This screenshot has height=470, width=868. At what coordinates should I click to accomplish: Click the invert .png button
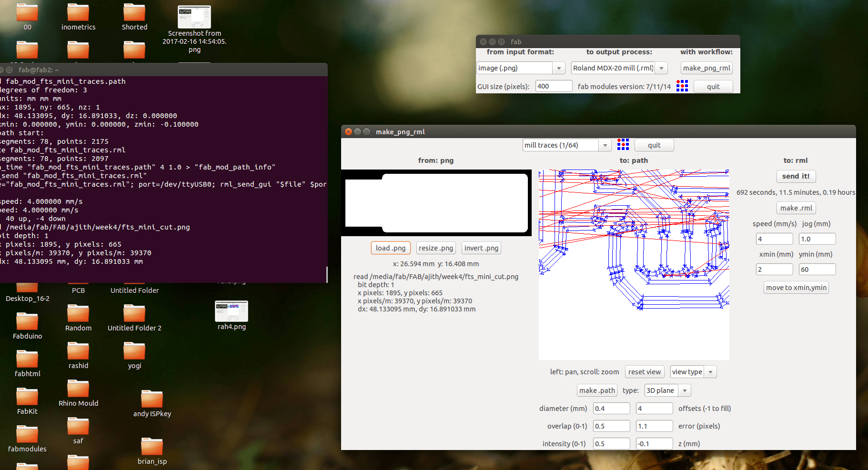(x=481, y=248)
